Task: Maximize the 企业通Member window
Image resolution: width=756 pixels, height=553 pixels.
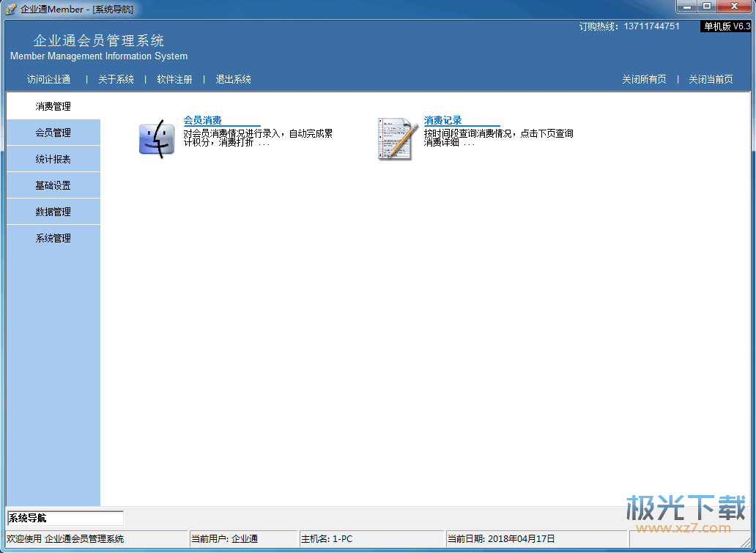Action: [x=707, y=7]
